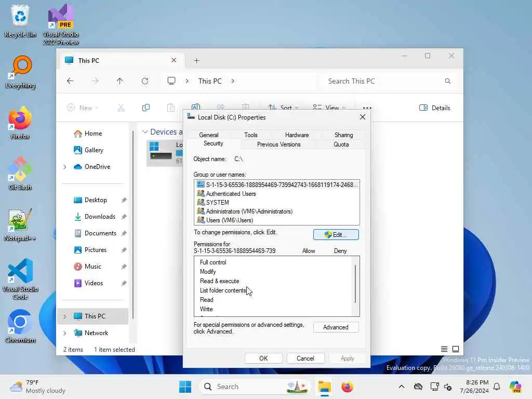This screenshot has width=532, height=399.
Task: Expand the OneDrive tree node
Action: pyautogui.click(x=65, y=167)
